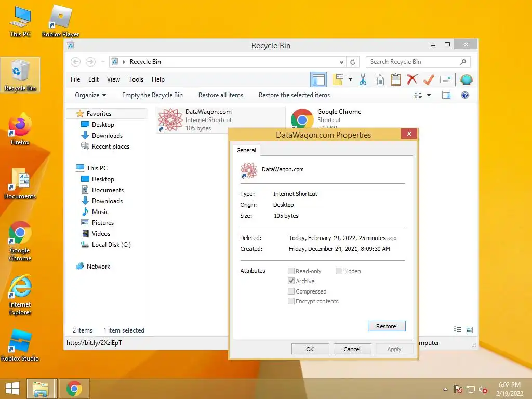Open File Explorer from taskbar
The height and width of the screenshot is (399, 532).
(41, 389)
